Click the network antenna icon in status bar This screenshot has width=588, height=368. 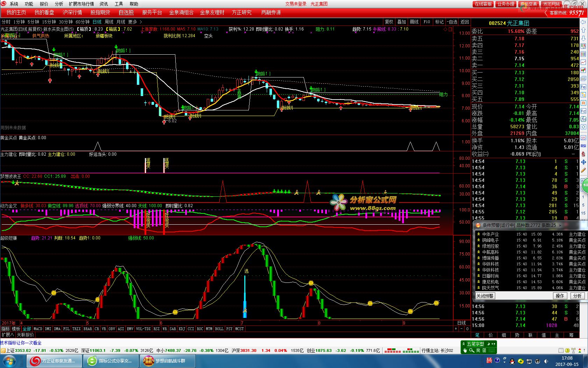573,350
